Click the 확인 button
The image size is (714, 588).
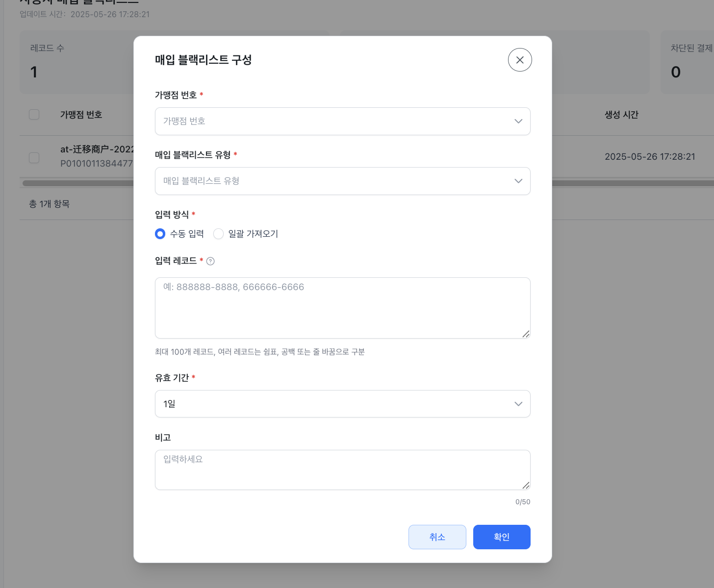tap(502, 538)
